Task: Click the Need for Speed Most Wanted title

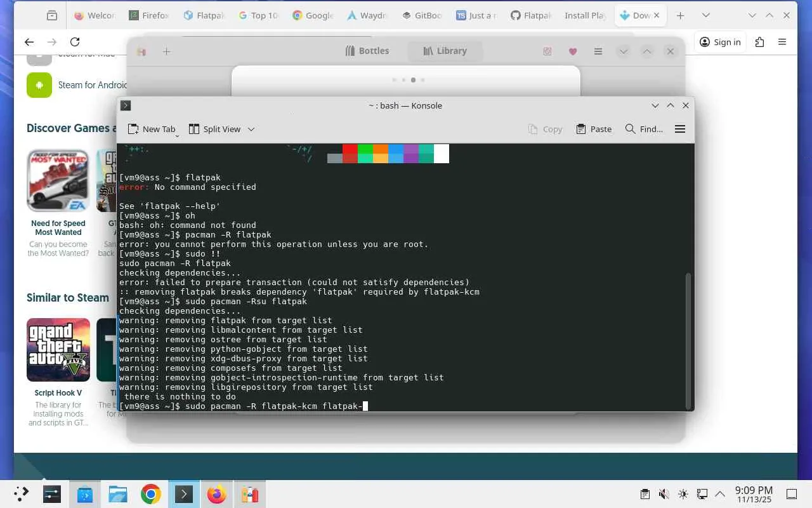Action: [58, 228]
